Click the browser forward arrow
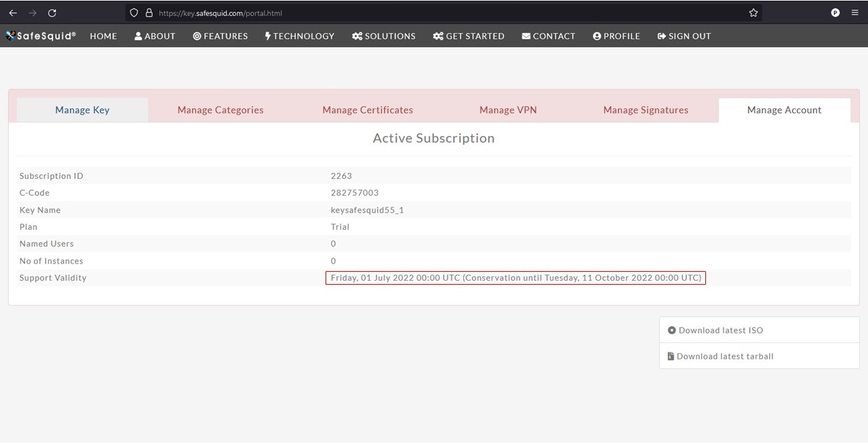 click(33, 13)
